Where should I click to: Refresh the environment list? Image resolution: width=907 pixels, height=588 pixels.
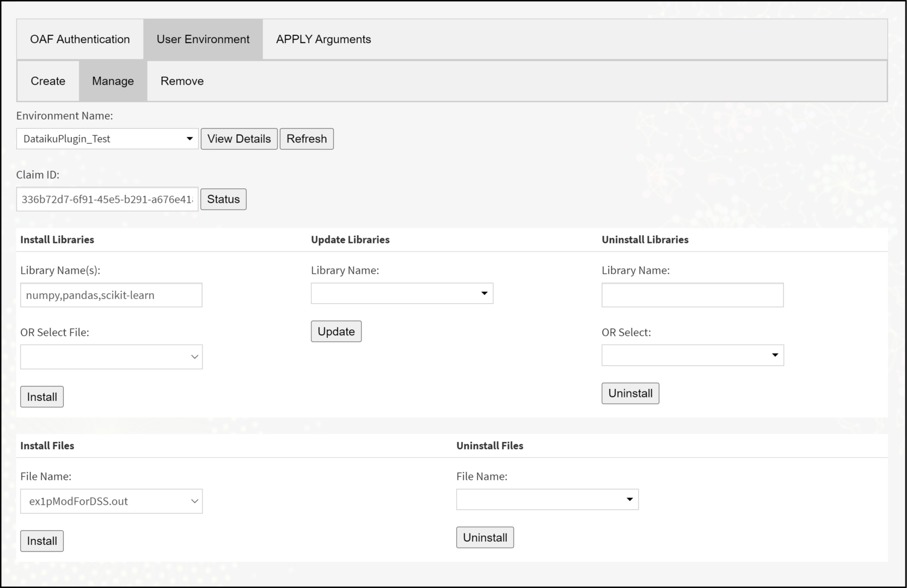306,139
